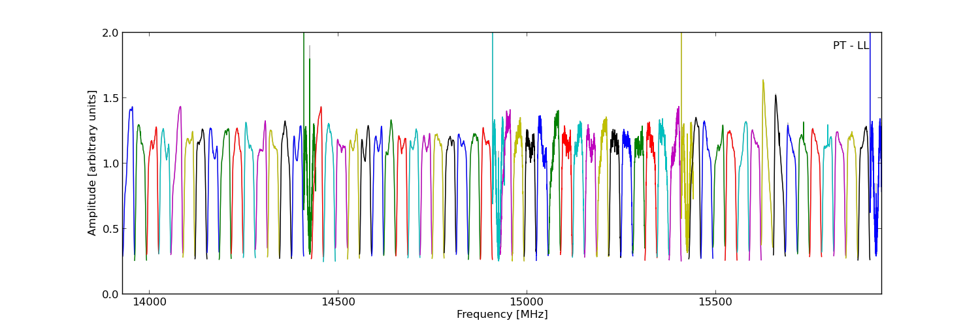Select the 14000 x-axis tick label

click(x=149, y=303)
